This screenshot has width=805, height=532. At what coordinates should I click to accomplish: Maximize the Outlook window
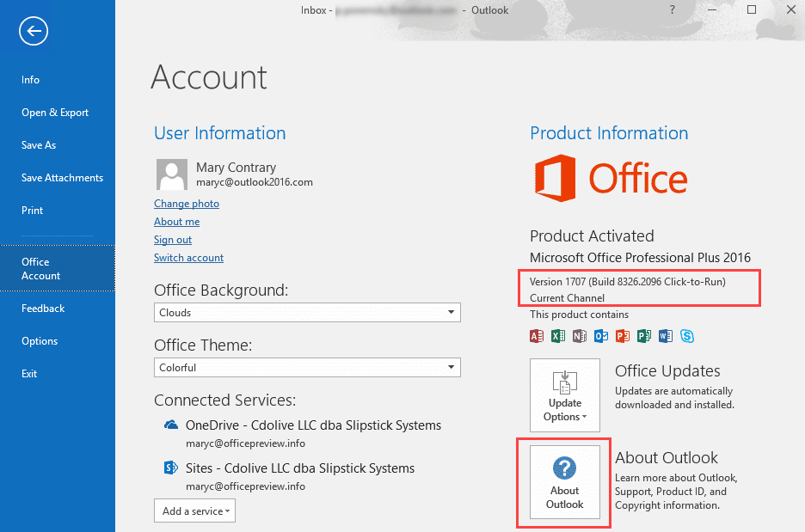point(752,9)
